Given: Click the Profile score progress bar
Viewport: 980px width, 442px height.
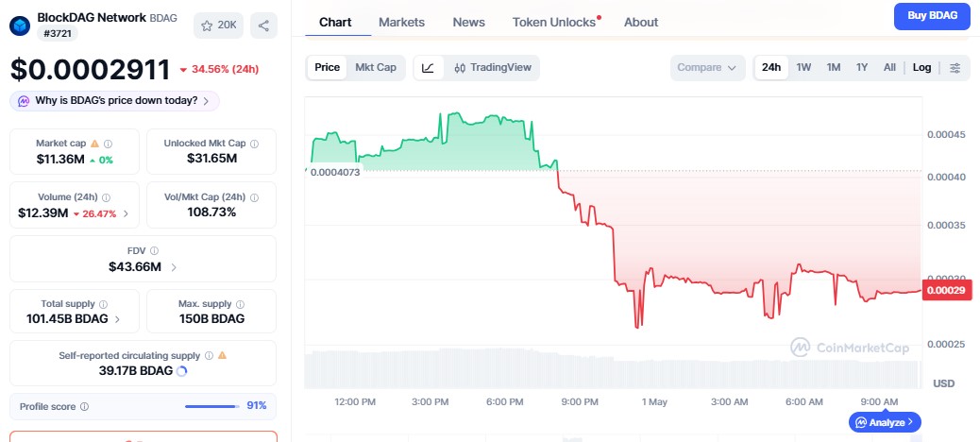Looking at the screenshot, I should (211, 406).
